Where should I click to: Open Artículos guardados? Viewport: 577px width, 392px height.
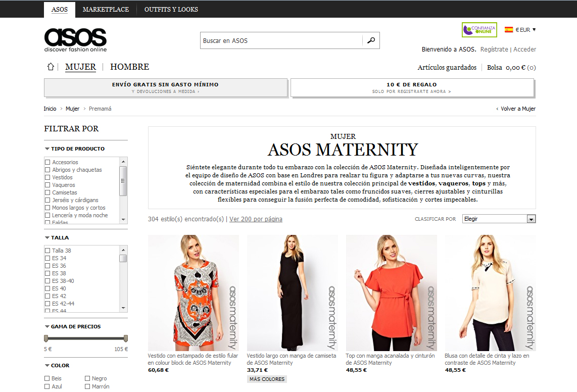447,67
